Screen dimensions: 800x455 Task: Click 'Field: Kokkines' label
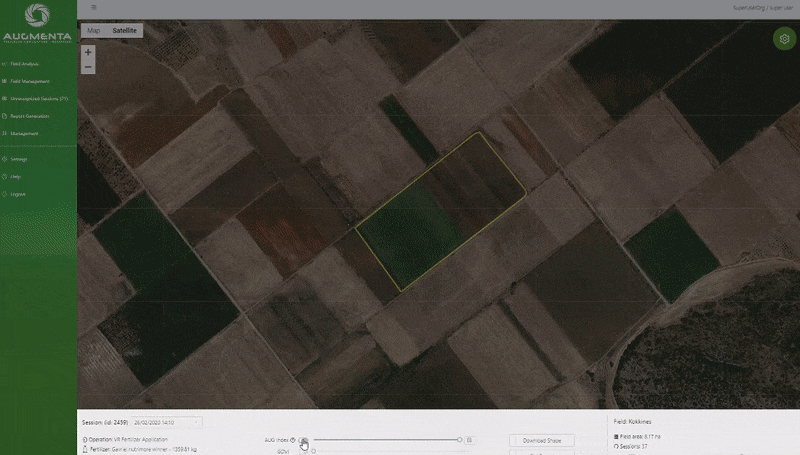click(633, 422)
